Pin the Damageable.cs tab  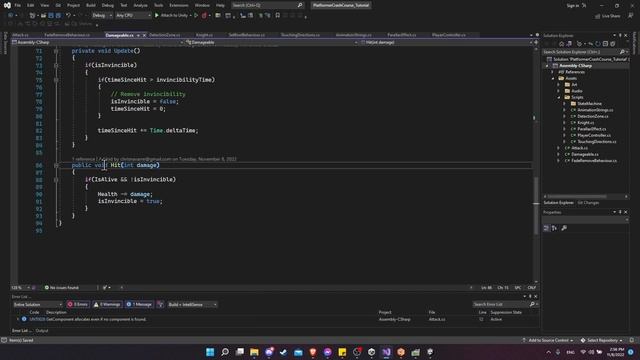click(138, 36)
